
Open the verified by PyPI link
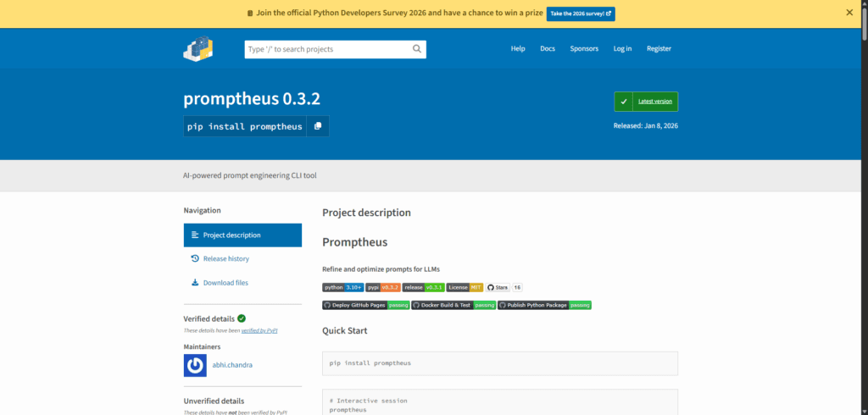[x=259, y=330]
